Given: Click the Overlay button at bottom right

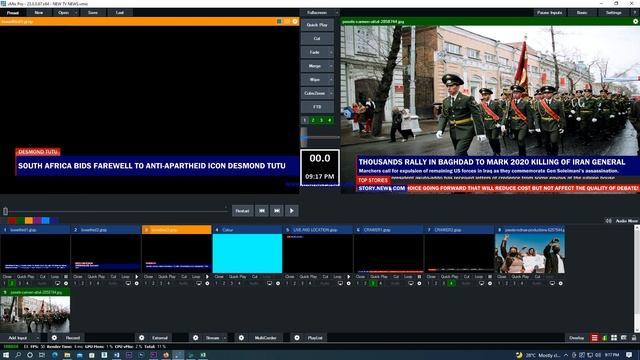Looking at the screenshot, I should pos(577,338).
